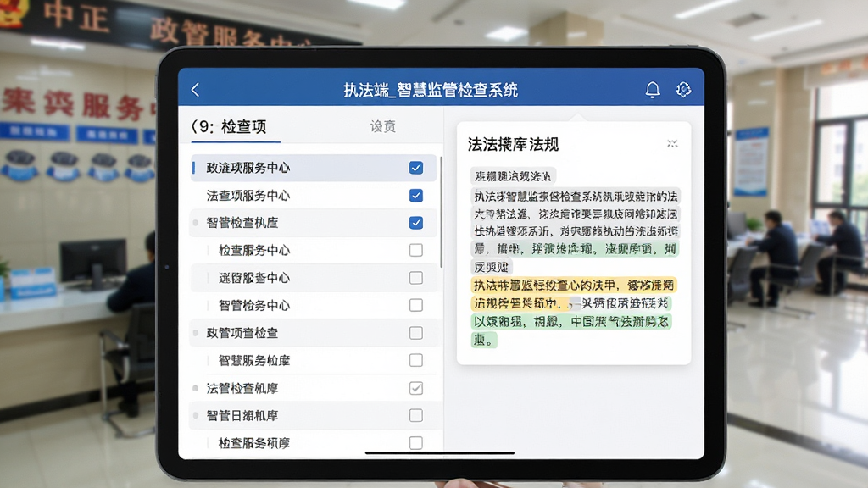Tap the back arrow in header
This screenshot has height=488, width=868.
pos(195,90)
